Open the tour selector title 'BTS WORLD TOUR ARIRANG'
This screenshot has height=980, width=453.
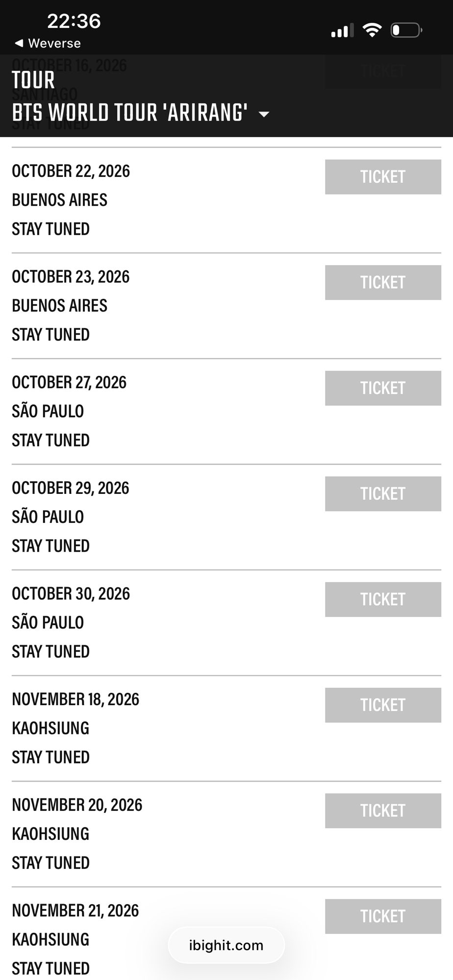pyautogui.click(x=129, y=113)
